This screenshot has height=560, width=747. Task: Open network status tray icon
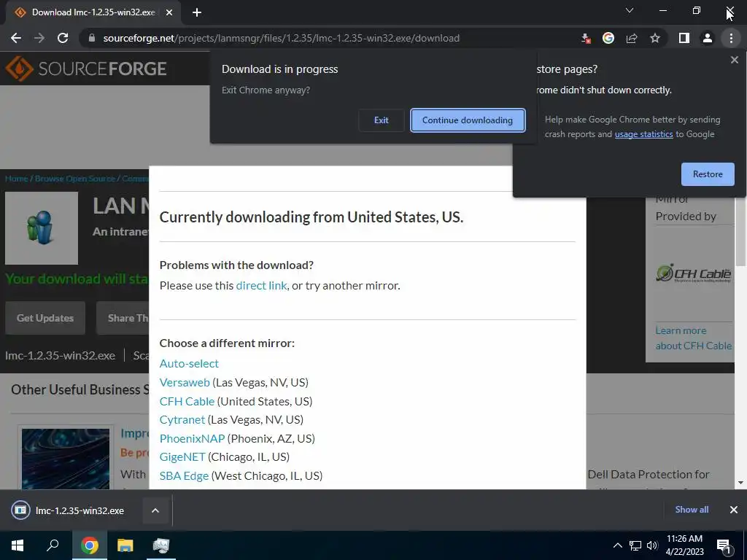pos(635,545)
